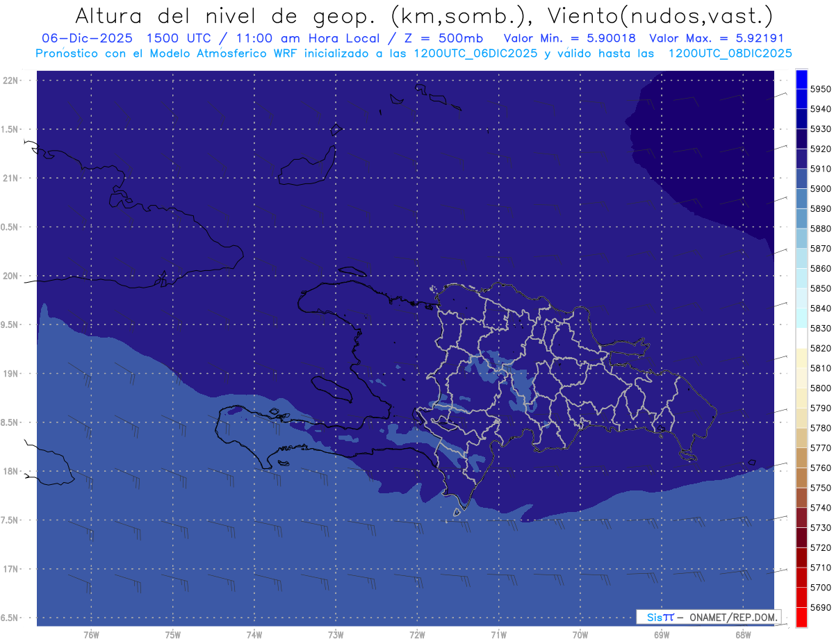Screen dimensions: 834x644
Task: Click the '5870' legend value
Action: pyautogui.click(x=820, y=249)
